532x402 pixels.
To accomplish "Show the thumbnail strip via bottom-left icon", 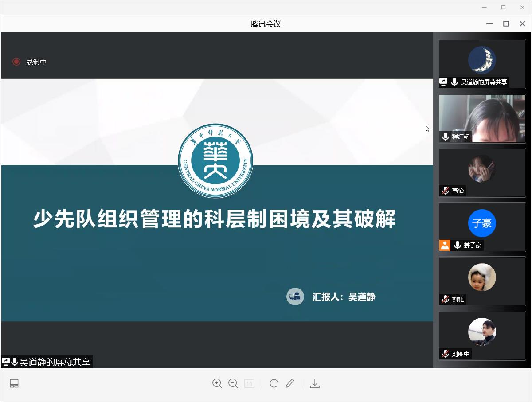I will (14, 383).
